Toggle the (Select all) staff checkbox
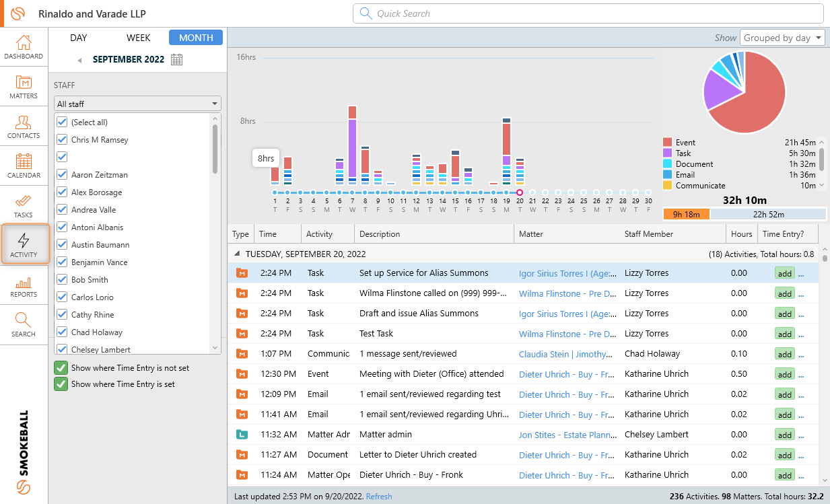 (x=63, y=122)
